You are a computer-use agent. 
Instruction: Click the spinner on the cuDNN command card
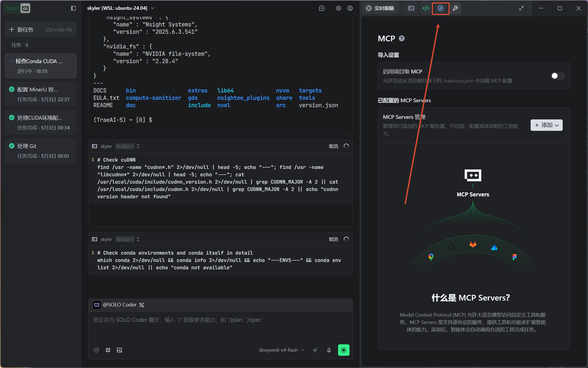tap(346, 146)
